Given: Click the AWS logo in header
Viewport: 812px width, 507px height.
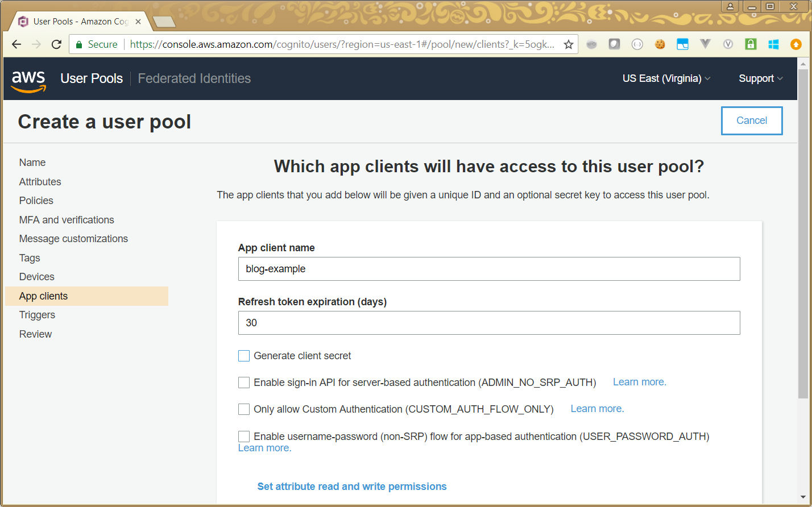Looking at the screenshot, I should [x=28, y=80].
